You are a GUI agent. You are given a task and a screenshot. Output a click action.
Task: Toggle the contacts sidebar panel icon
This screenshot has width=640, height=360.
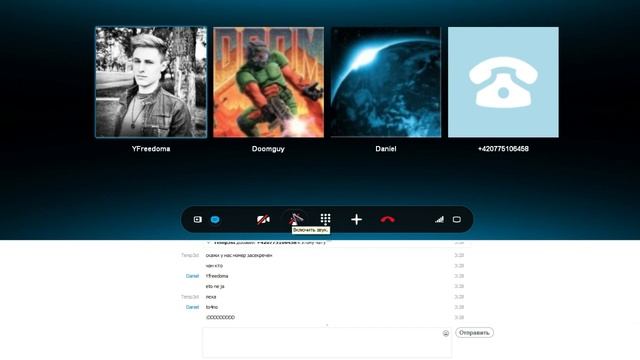[x=198, y=220]
